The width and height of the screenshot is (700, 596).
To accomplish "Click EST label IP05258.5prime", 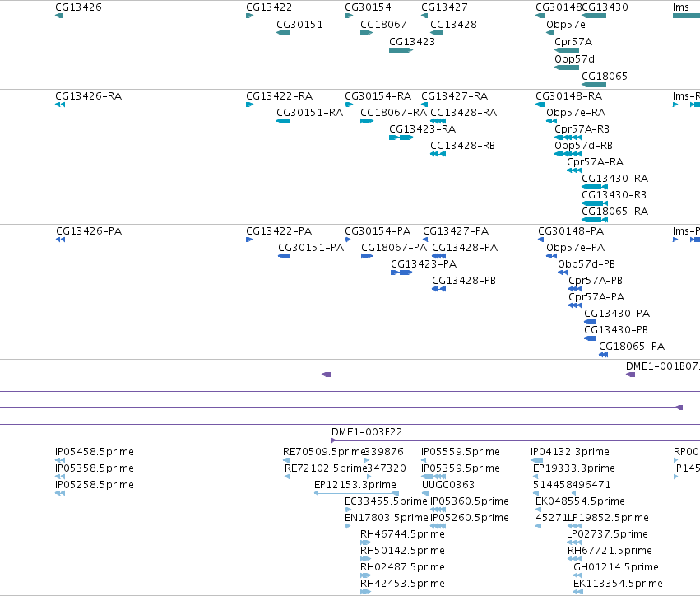I will [95, 485].
